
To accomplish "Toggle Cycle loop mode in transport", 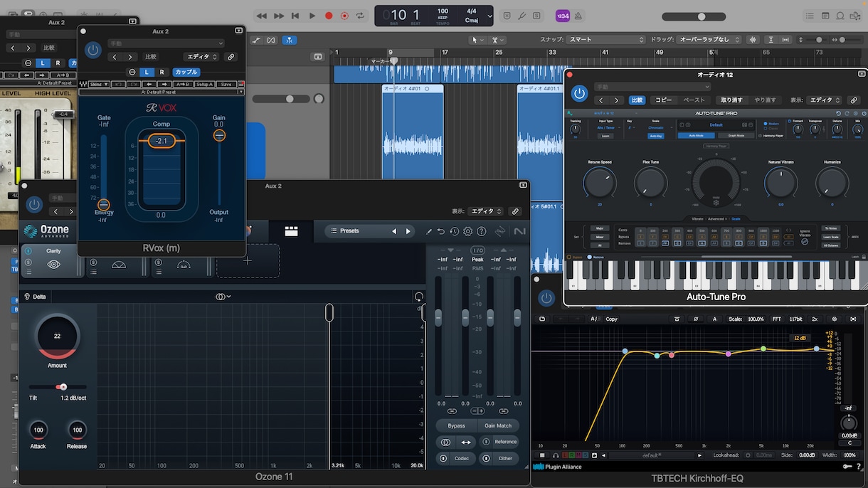I will point(361,16).
